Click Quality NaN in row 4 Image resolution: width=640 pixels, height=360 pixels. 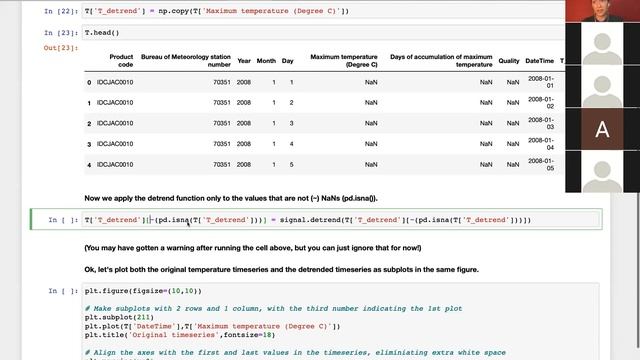513,164
